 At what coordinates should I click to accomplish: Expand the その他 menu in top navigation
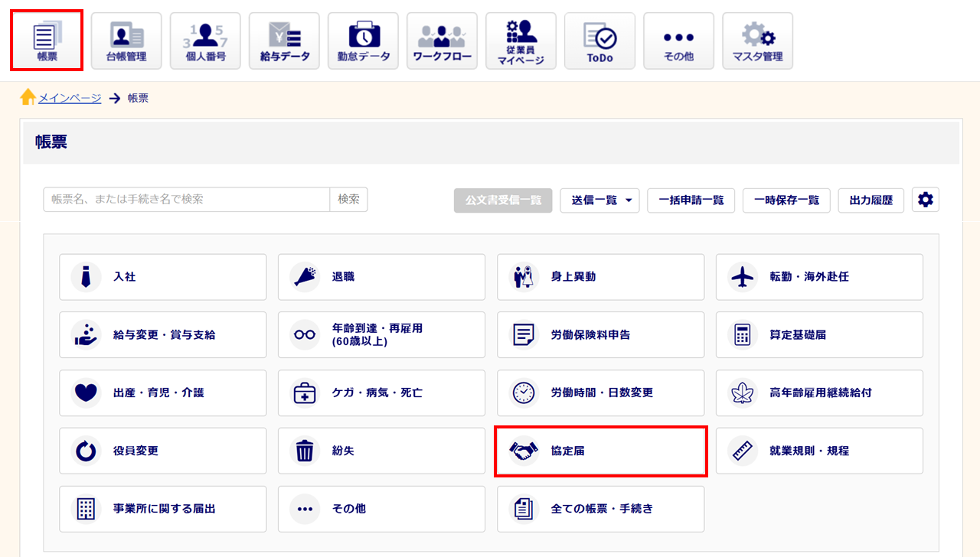tap(678, 41)
